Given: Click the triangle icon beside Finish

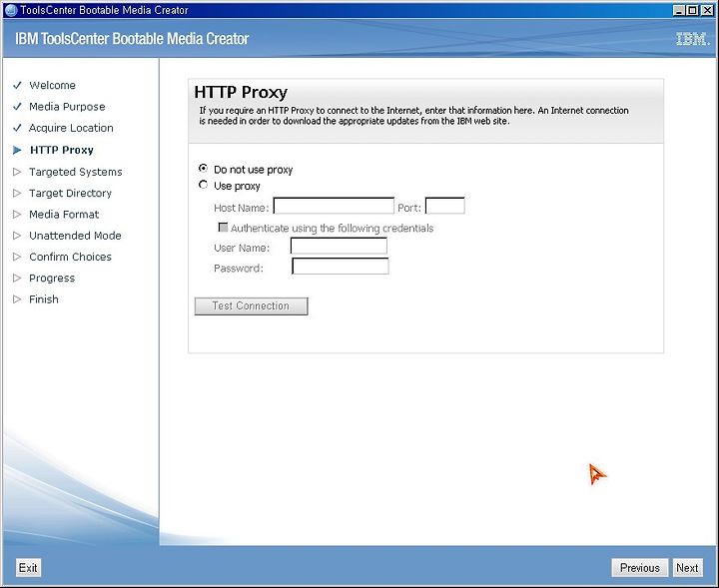Looking at the screenshot, I should pyautogui.click(x=17, y=299).
